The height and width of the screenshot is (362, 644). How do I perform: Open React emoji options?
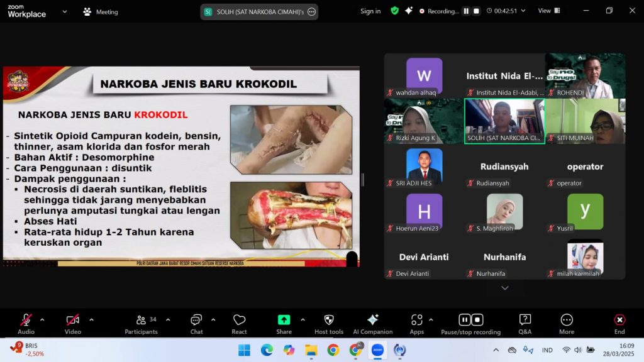tap(239, 321)
